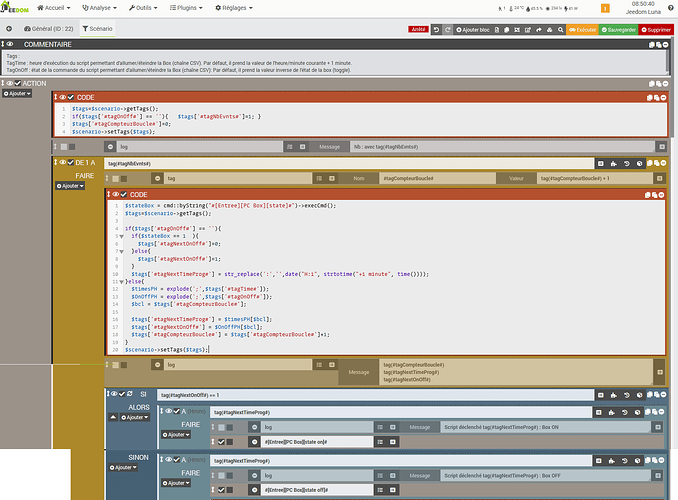The image size is (678, 500).
Task: Open the Réglages menu
Action: (234, 8)
